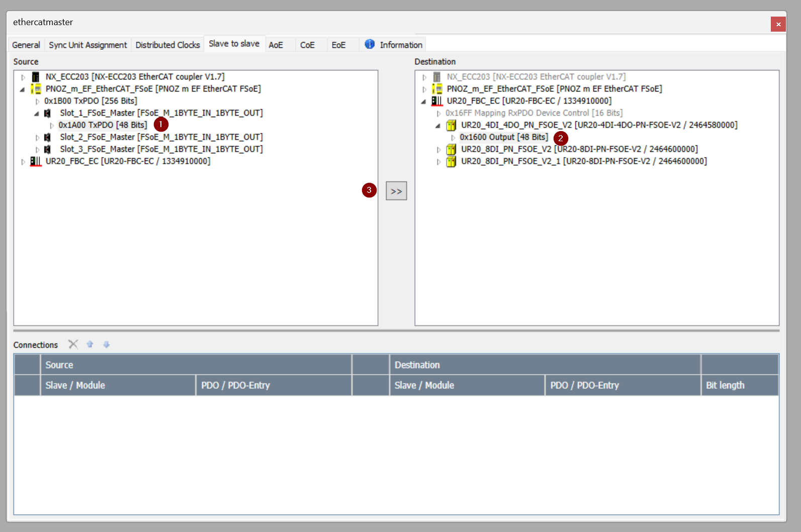Click the UR20_4DI_4DO_PN_FSOE_V2 module icon
The image size is (801, 532).
[451, 125]
